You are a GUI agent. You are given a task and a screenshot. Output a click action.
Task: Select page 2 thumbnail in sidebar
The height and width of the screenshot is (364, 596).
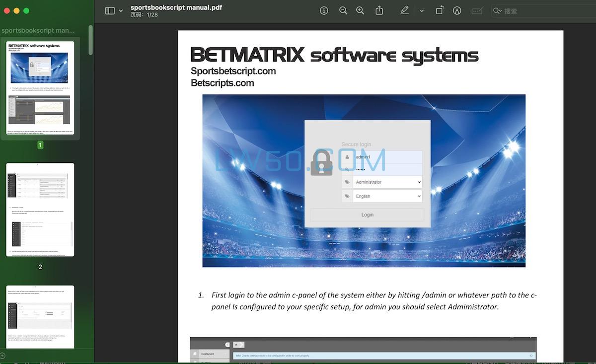(40, 210)
